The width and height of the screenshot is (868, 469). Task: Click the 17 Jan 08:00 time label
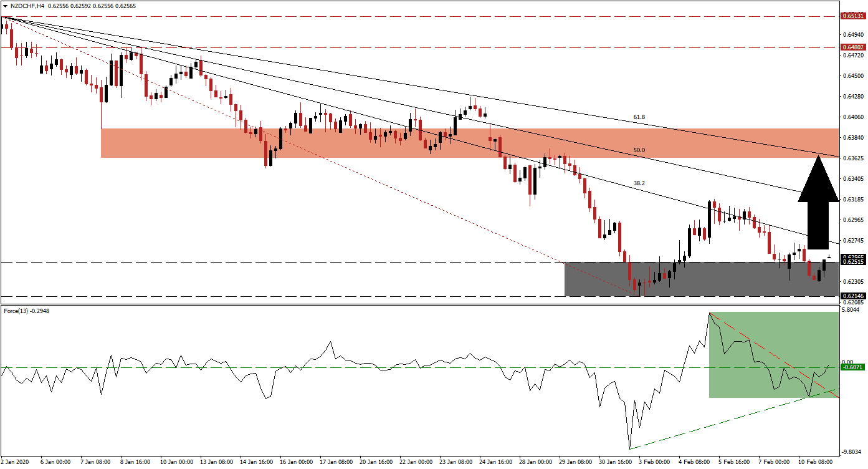click(337, 462)
